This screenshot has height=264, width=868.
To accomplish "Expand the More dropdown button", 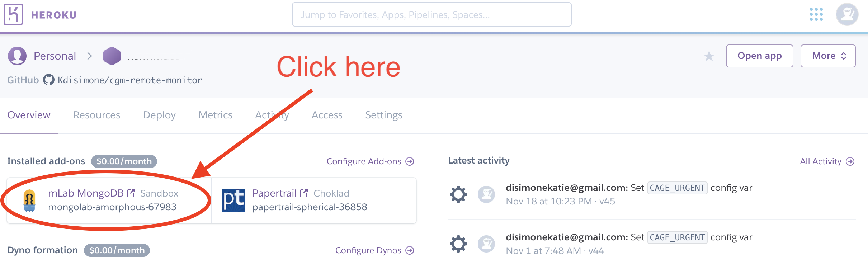I will [828, 56].
